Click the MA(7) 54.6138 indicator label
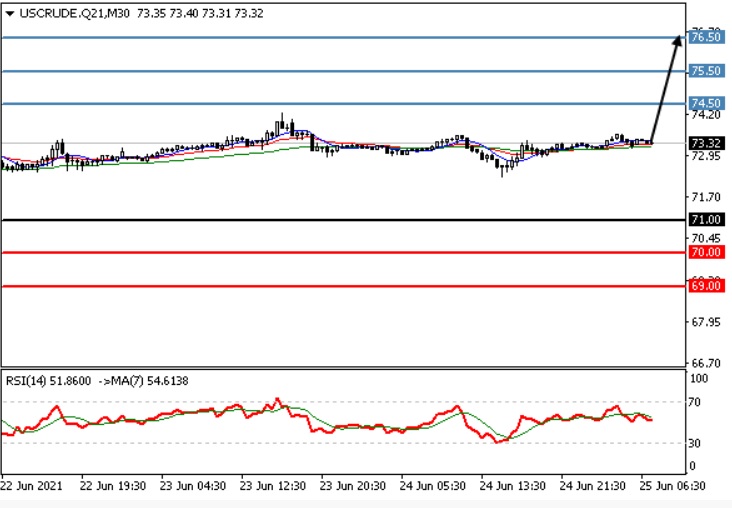 click(149, 381)
